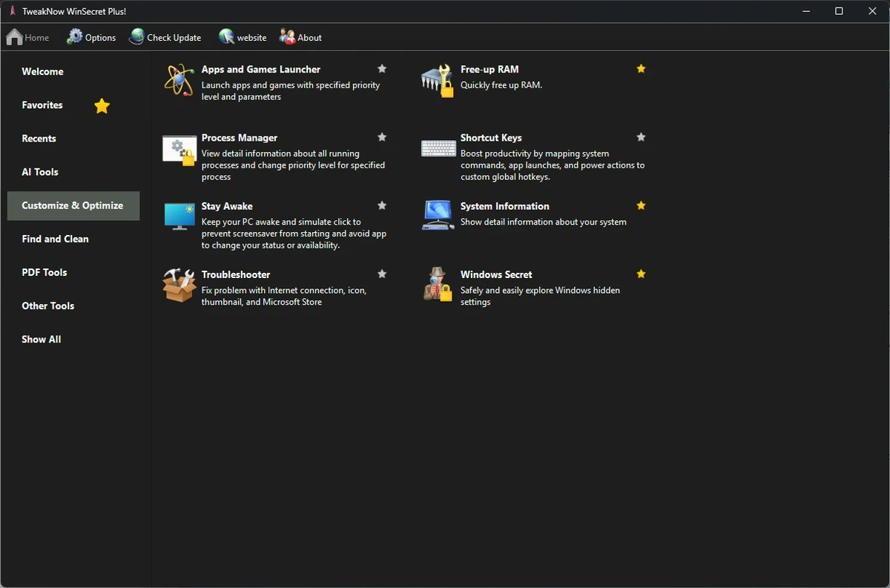Click the TweakNow app icon in title bar
The image size is (890, 588).
pyautogui.click(x=12, y=11)
